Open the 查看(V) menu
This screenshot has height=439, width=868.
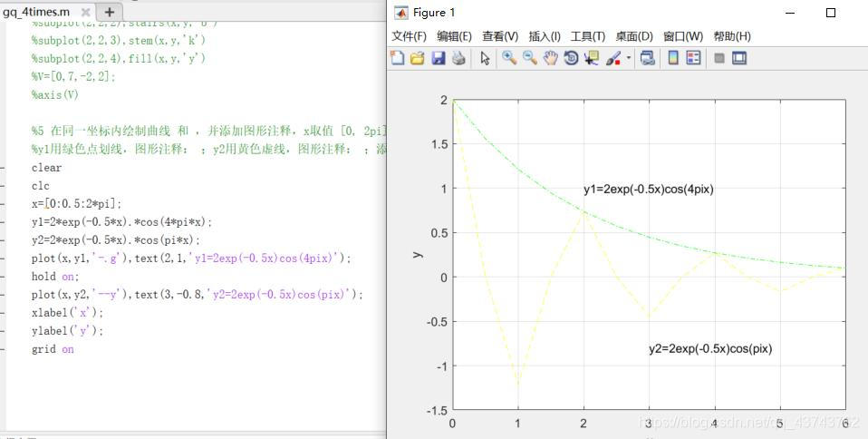500,36
